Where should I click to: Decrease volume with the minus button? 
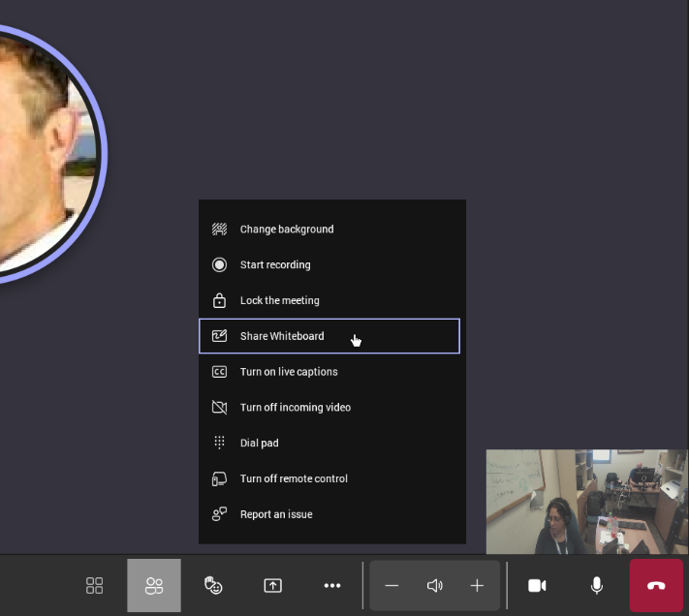pos(391,585)
